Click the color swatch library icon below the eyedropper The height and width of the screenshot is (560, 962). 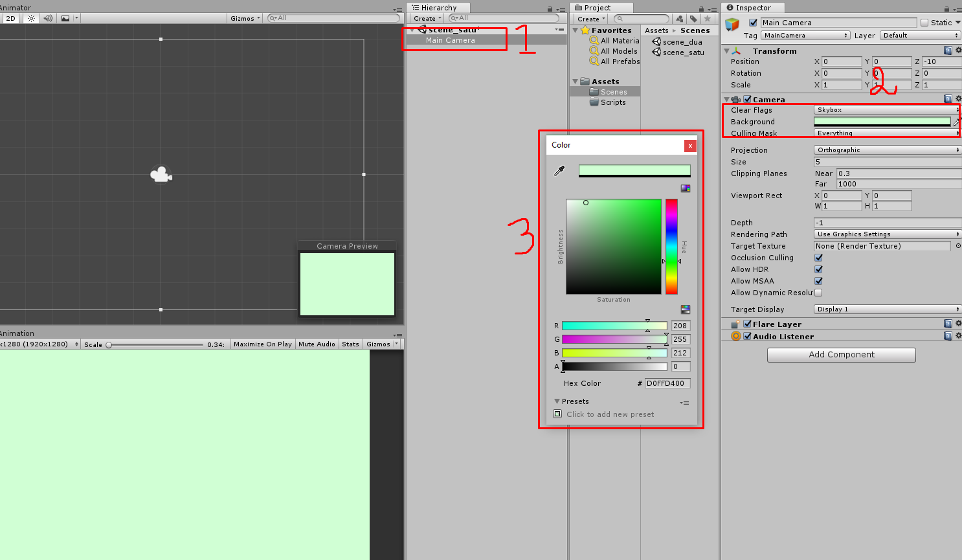tap(685, 188)
